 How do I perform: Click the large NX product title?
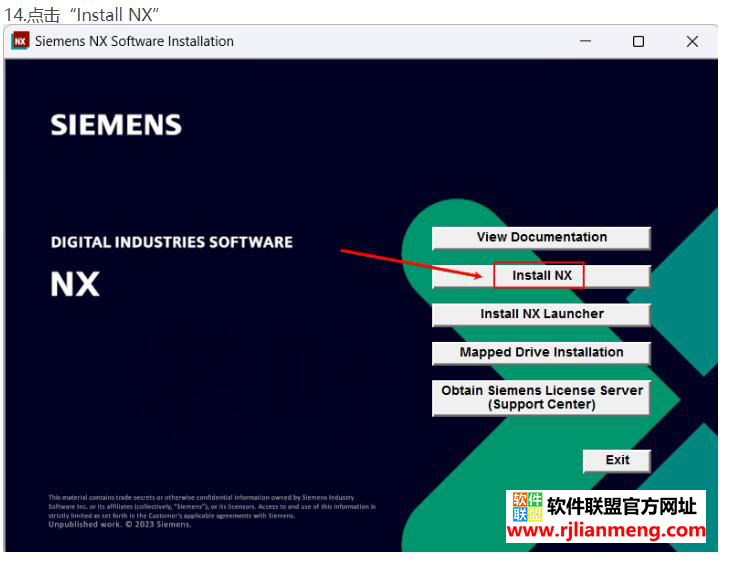pyautogui.click(x=75, y=284)
